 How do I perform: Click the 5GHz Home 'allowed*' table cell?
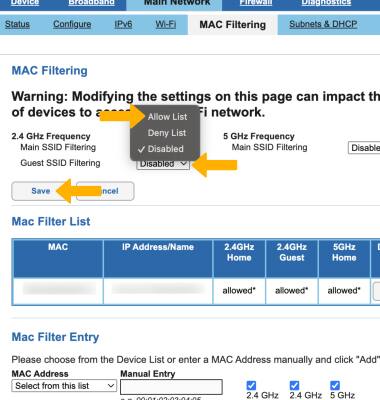tap(344, 291)
